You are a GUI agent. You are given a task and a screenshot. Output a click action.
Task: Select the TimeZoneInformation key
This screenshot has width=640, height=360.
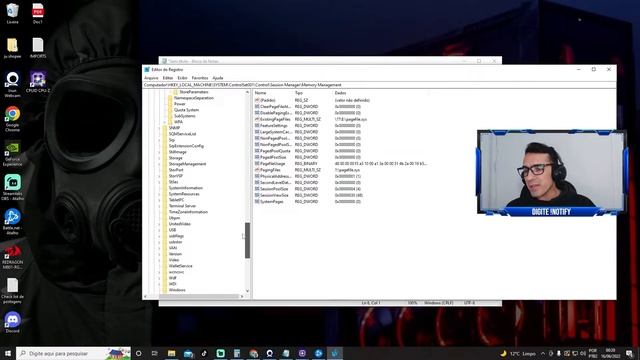[188, 212]
